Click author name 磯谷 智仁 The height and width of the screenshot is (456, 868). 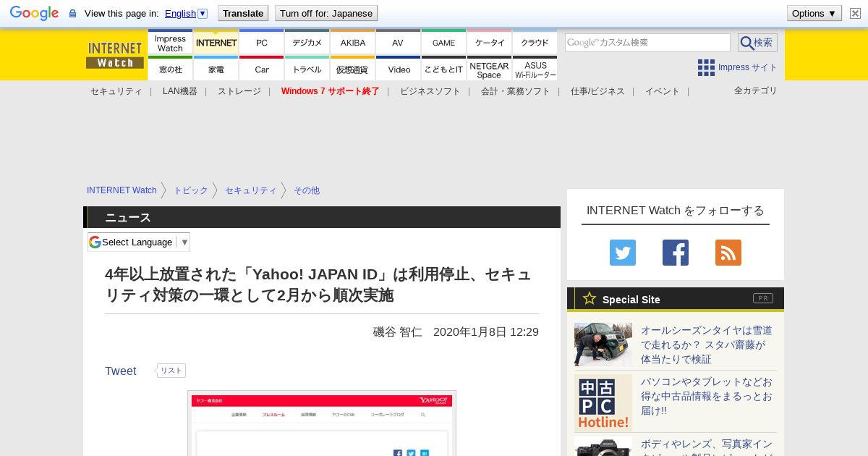398,332
